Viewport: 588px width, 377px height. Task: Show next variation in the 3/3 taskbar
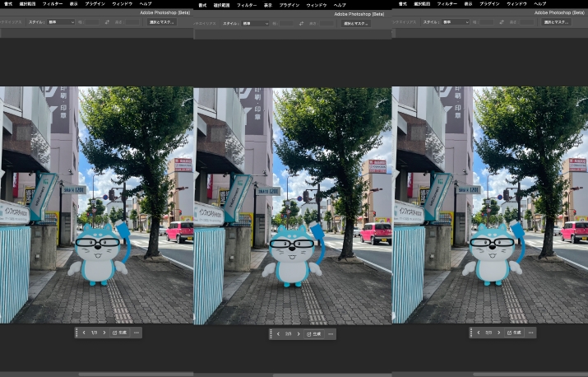pyautogui.click(x=498, y=333)
